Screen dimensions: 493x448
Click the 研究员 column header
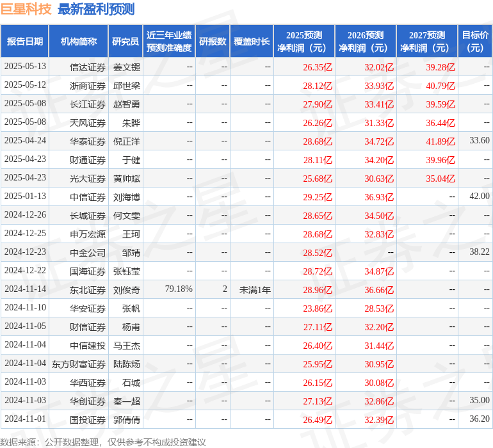[125, 42]
